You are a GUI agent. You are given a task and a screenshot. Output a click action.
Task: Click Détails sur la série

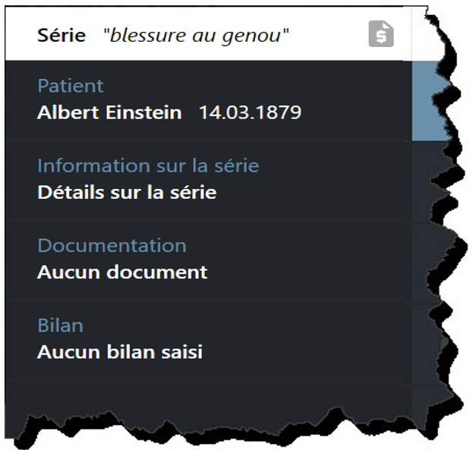tap(127, 192)
